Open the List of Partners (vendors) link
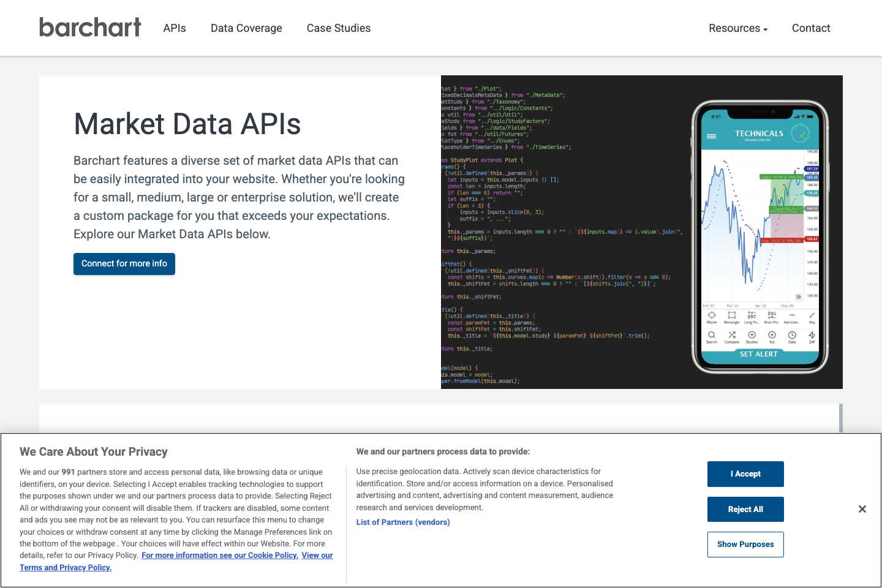 click(x=403, y=522)
